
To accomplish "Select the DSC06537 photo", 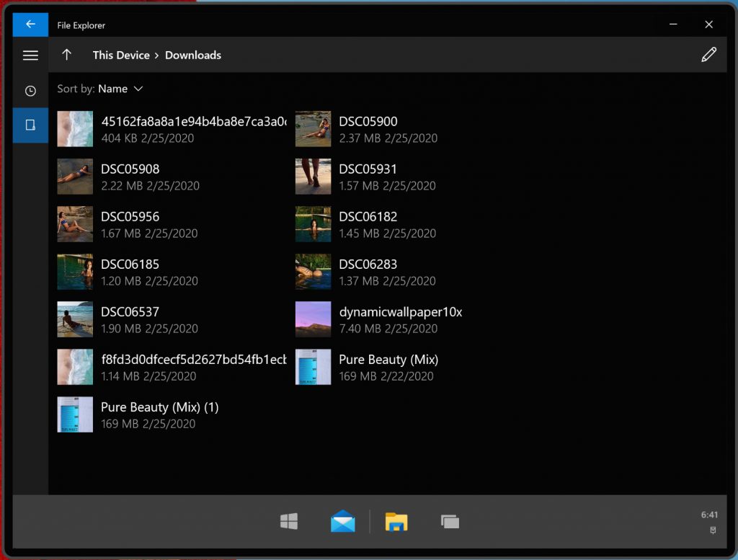I will pyautogui.click(x=130, y=319).
